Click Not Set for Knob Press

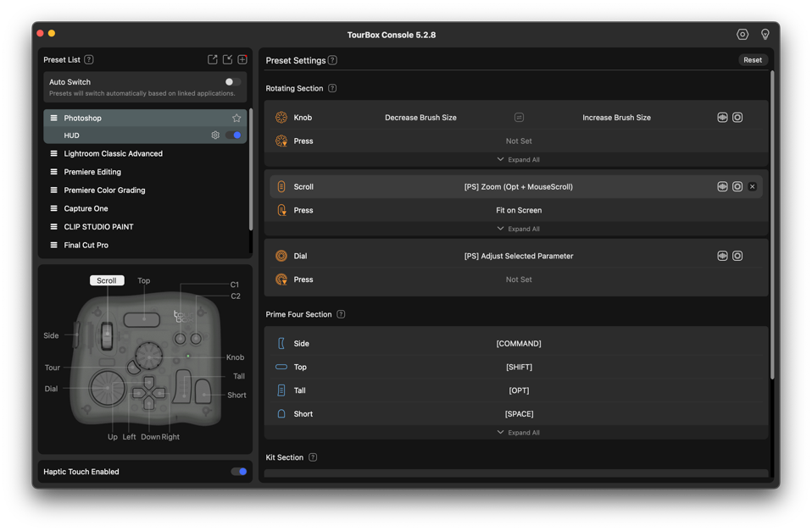pyautogui.click(x=519, y=141)
